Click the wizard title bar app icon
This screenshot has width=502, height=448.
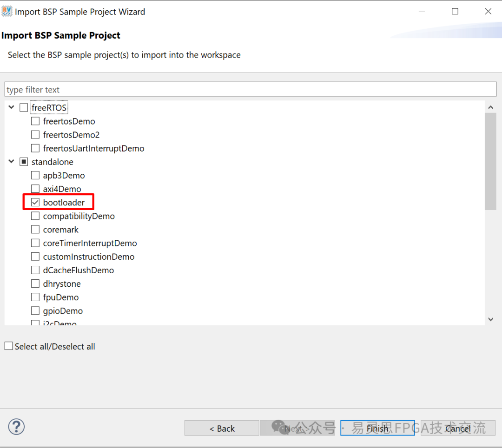(x=7, y=11)
